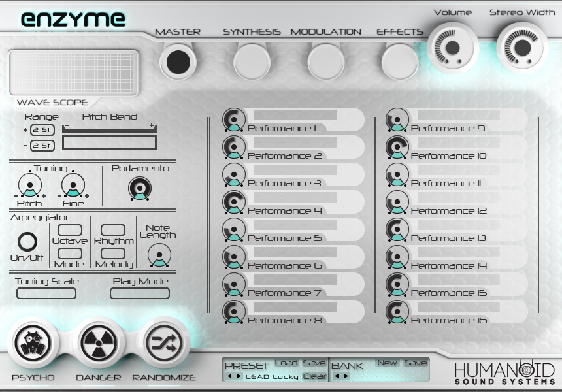
Task: Open the negative pitch bend range selector
Action: pyautogui.click(x=42, y=146)
